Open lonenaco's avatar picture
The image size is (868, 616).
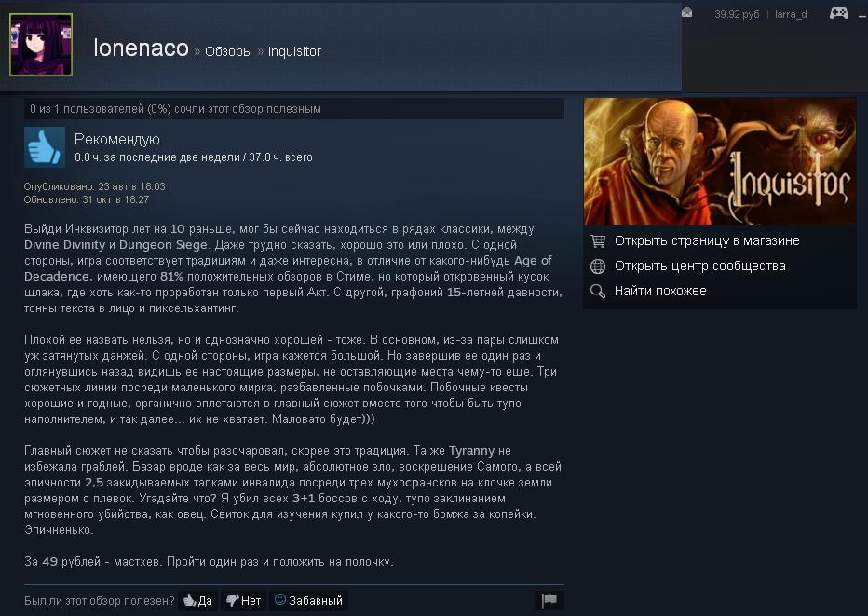[41, 45]
